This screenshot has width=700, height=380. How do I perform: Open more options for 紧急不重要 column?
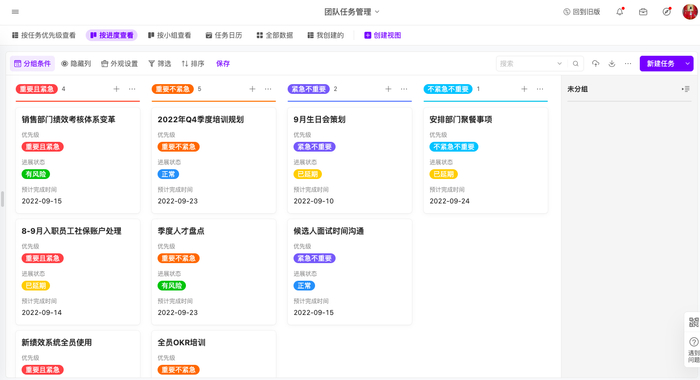click(x=404, y=89)
